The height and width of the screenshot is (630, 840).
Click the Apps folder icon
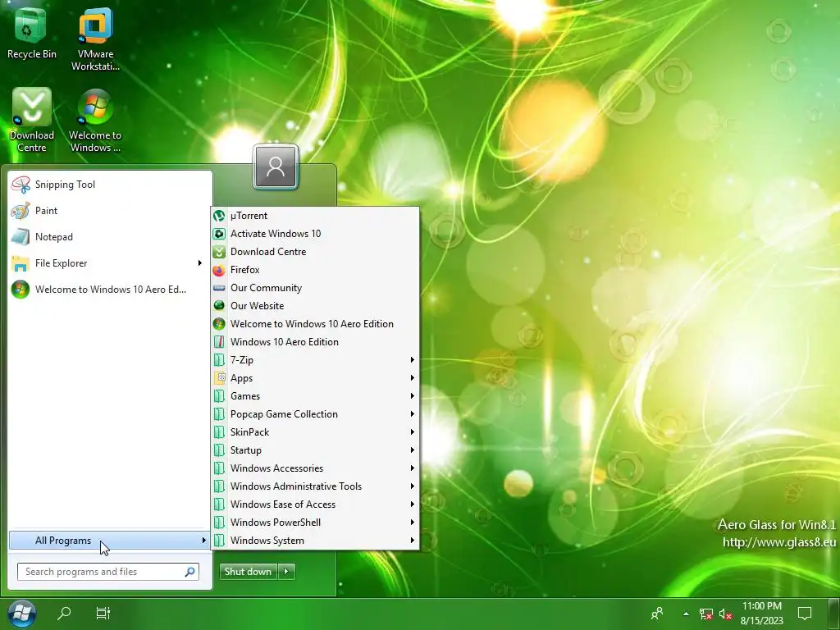[x=218, y=378]
